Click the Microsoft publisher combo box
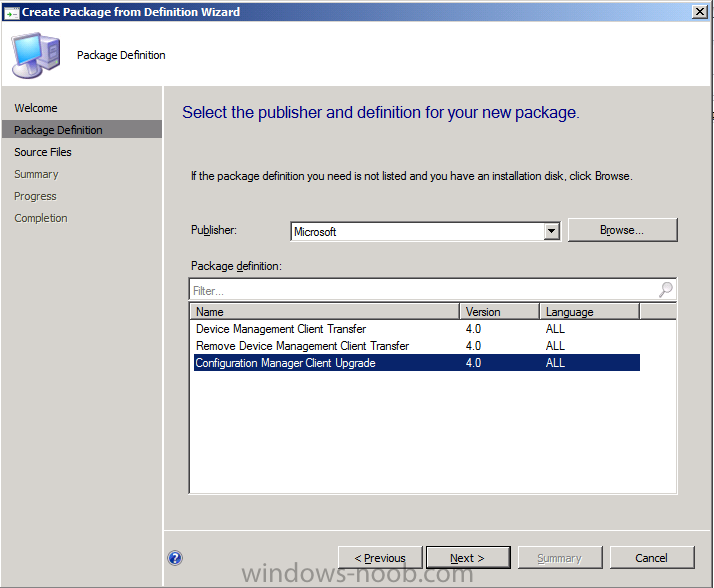 425,231
